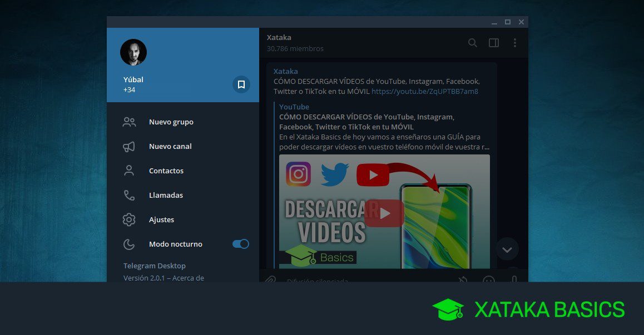Open the three-dot channel options menu
This screenshot has height=335, width=644.
pos(514,42)
